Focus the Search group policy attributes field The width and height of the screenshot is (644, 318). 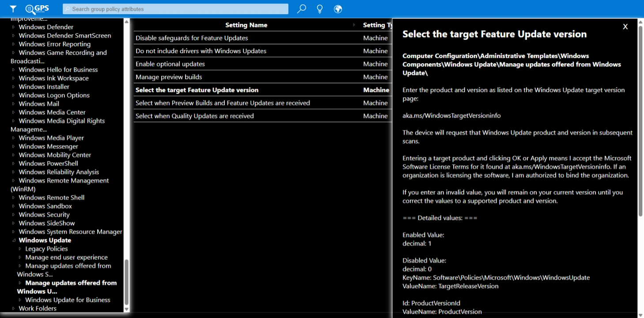(x=175, y=9)
